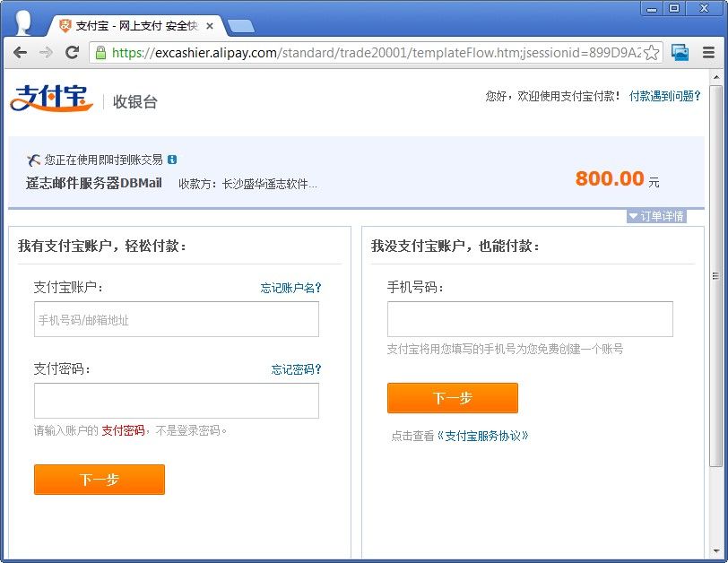Viewport: 728px width, 563px height.
Task: Click 遥志邮件服务器DBMail product name
Action: point(94,184)
